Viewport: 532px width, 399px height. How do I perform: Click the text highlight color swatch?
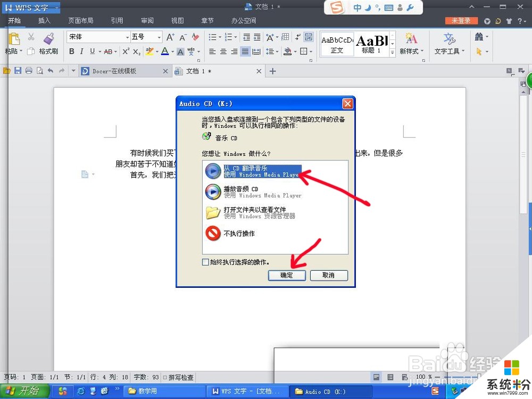click(x=149, y=51)
